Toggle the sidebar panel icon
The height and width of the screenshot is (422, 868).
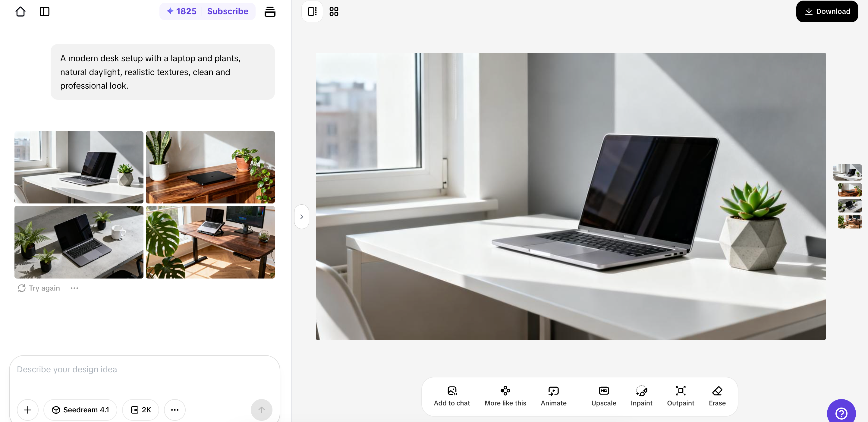coord(45,11)
